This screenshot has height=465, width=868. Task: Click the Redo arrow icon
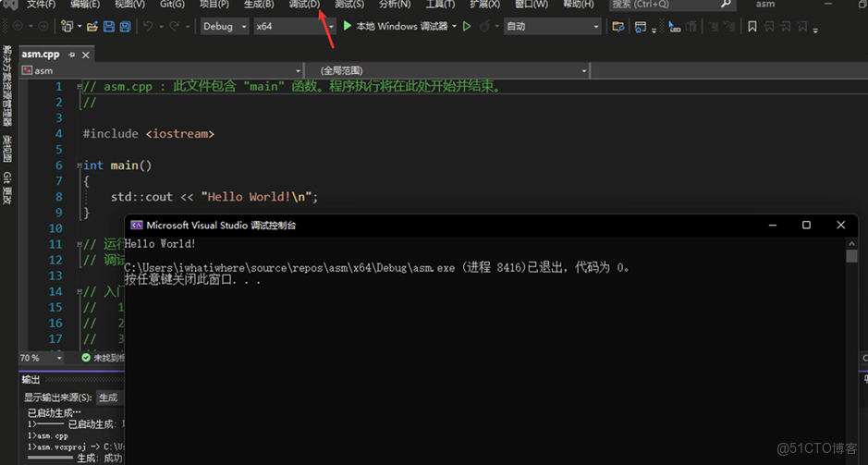[174, 26]
